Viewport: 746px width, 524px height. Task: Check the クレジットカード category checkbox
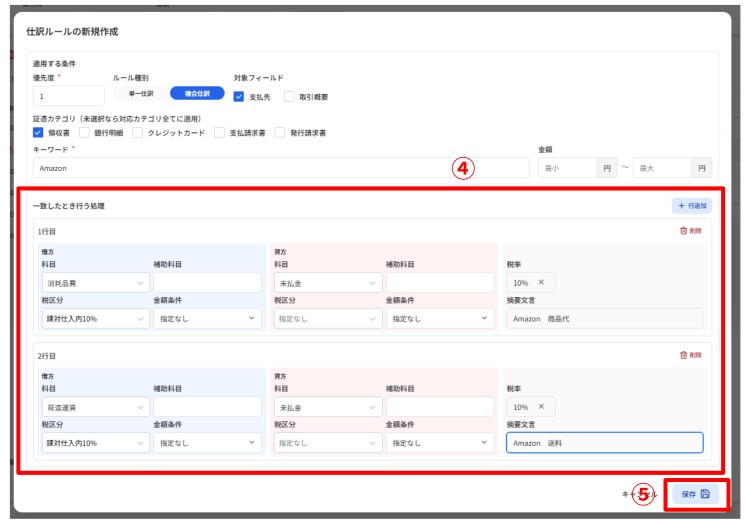(x=137, y=132)
